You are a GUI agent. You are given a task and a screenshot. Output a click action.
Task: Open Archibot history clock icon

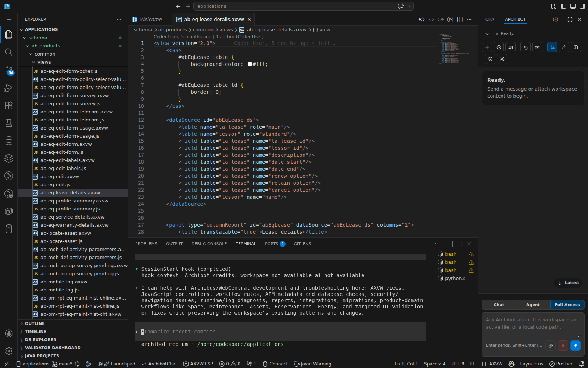pos(499,47)
